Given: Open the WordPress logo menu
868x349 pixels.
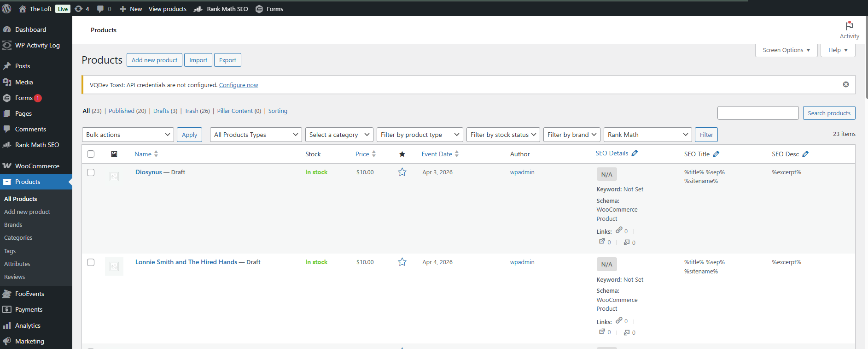Looking at the screenshot, I should pyautogui.click(x=7, y=9).
